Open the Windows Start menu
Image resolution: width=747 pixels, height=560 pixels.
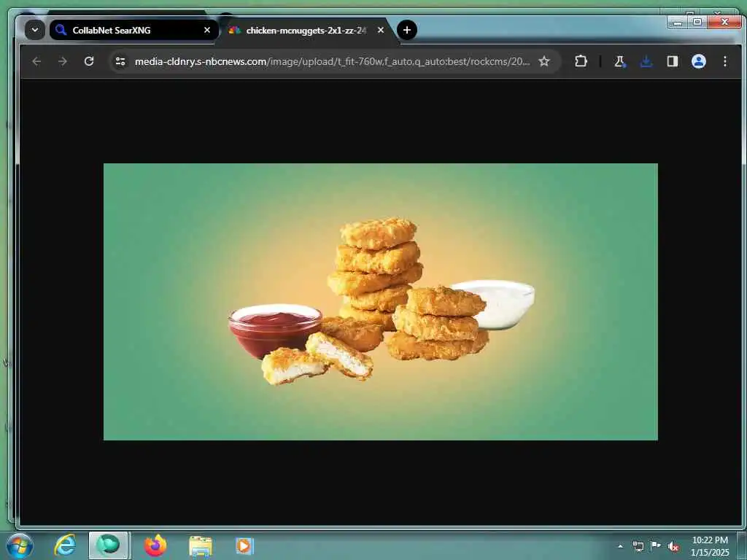point(20,545)
